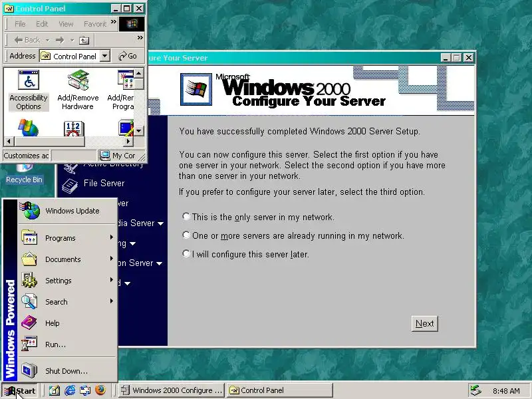Click the Help book icon in Start menu
Screen dimensions: 532x399
click(29, 323)
